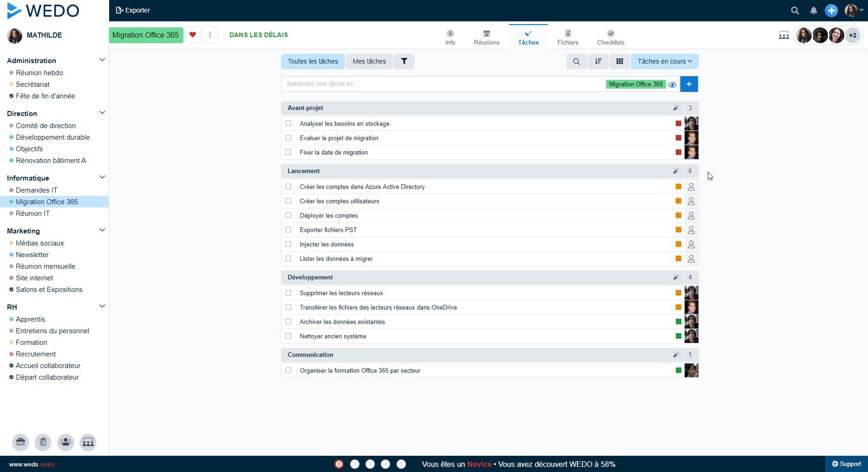Select the Tâches tab

[x=529, y=38]
